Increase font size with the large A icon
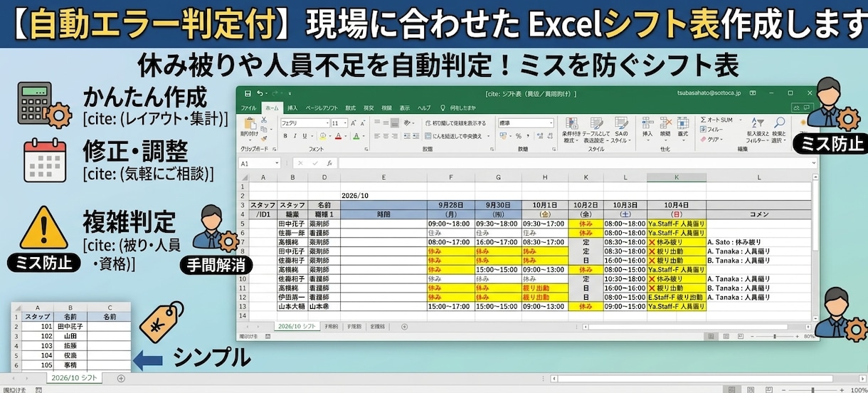This screenshot has height=393, width=868. pos(355,123)
